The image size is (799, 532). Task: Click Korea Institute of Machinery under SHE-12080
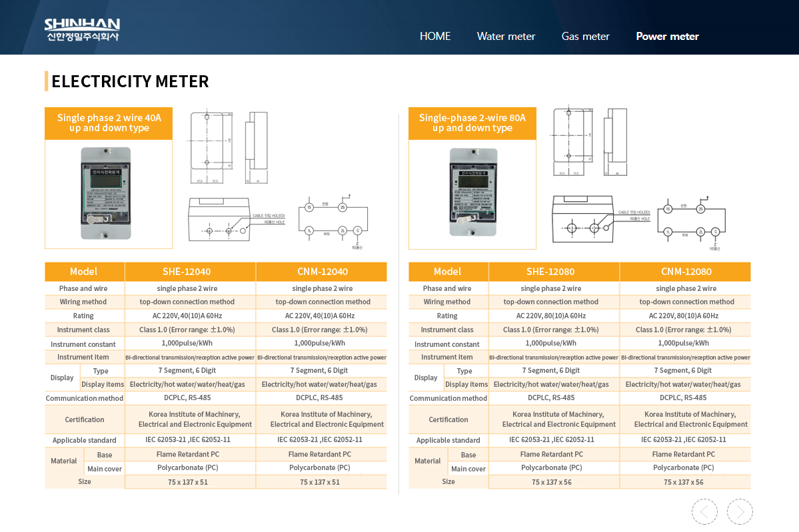tap(558, 419)
